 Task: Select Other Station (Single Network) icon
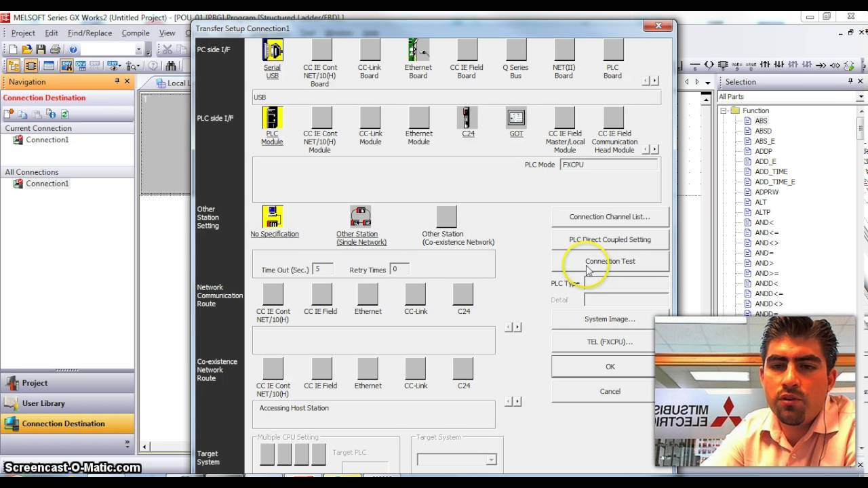click(361, 217)
